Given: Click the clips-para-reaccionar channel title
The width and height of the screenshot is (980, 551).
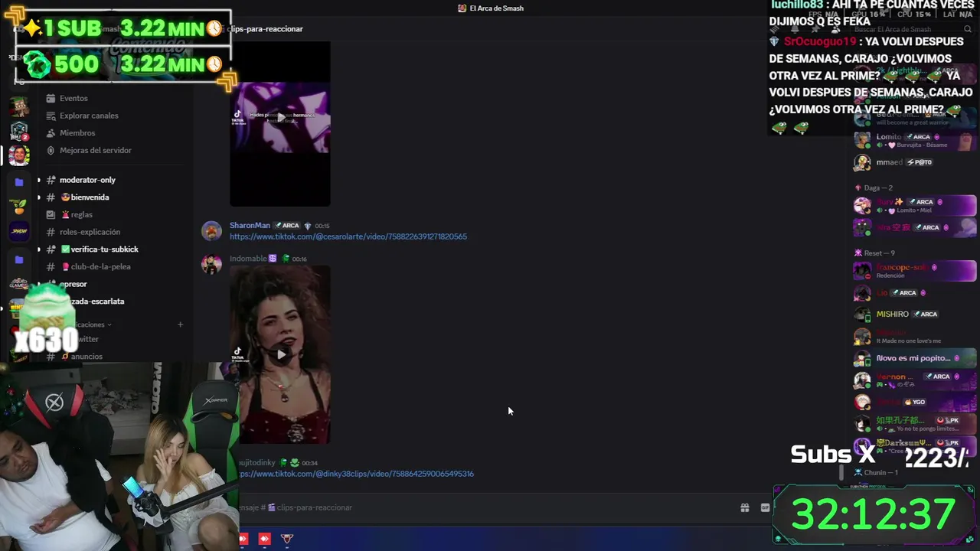Looking at the screenshot, I should [265, 29].
